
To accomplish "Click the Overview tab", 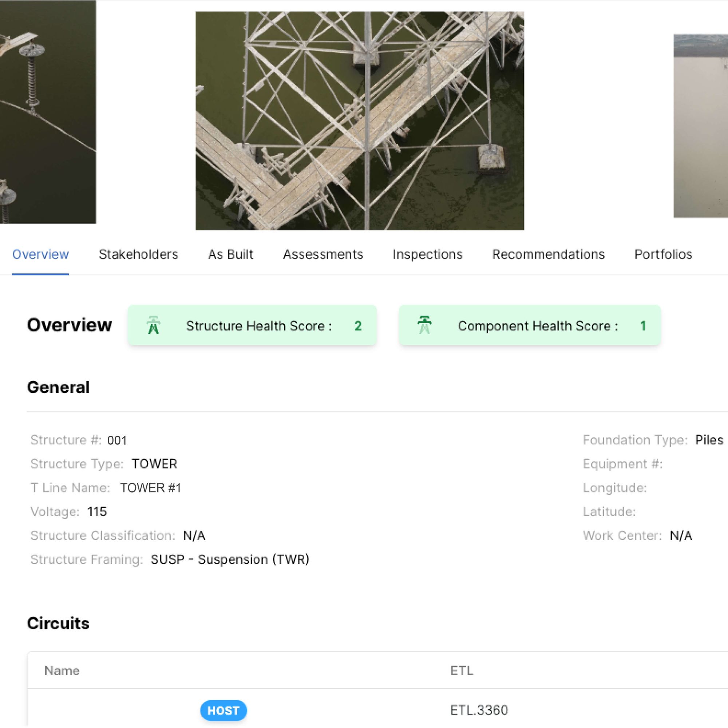I will (40, 254).
